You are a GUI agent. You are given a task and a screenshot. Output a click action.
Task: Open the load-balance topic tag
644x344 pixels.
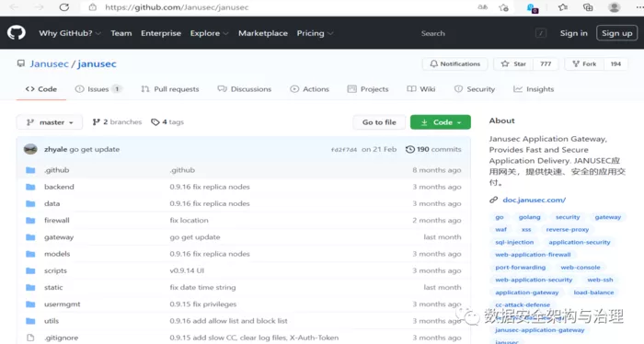click(593, 292)
